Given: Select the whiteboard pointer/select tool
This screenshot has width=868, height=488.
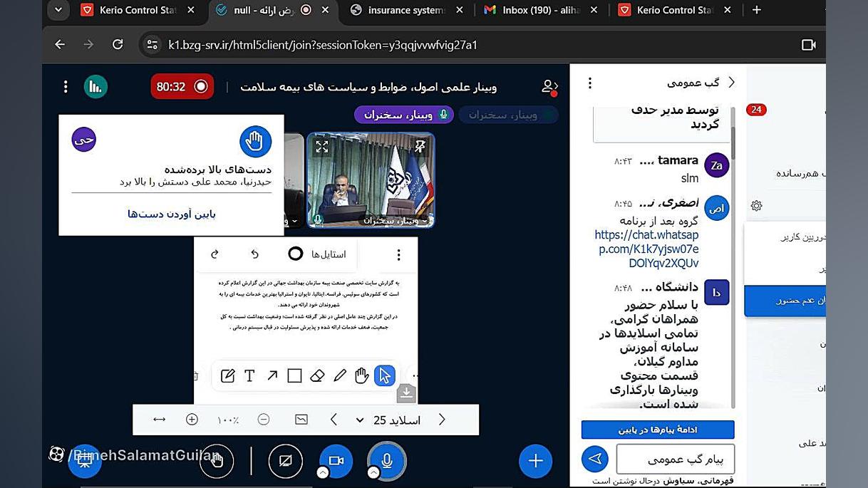Looking at the screenshot, I should [385, 375].
